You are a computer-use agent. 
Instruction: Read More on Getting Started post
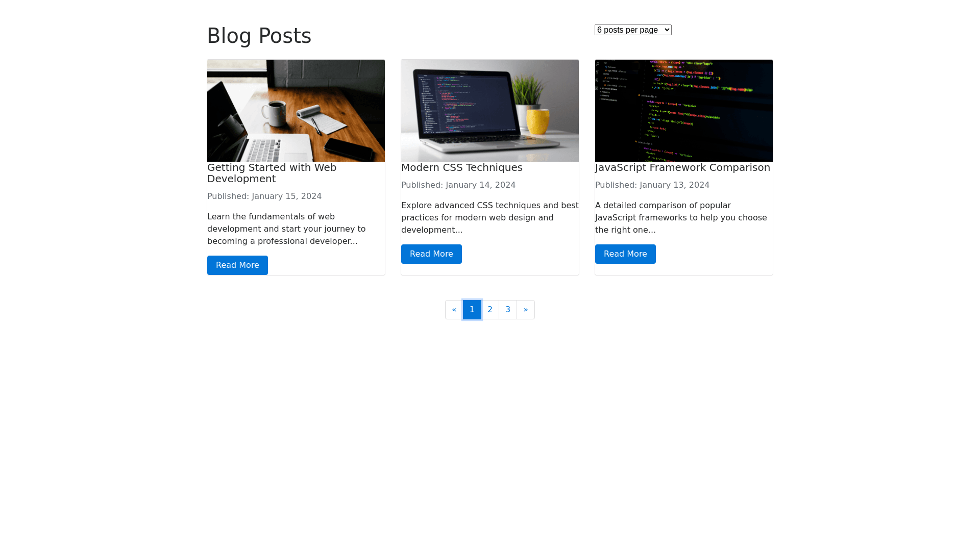tap(237, 265)
